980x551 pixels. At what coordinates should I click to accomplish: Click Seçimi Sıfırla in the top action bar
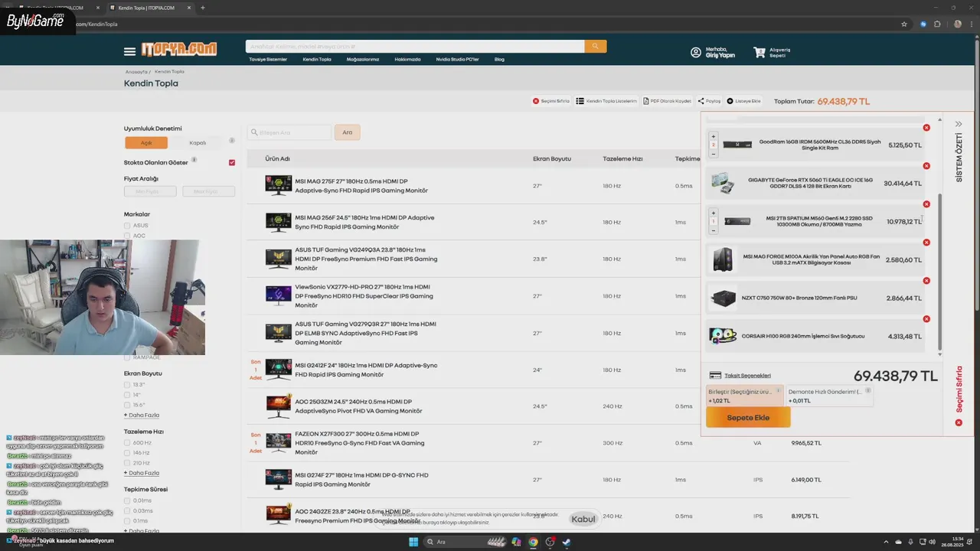coord(551,101)
